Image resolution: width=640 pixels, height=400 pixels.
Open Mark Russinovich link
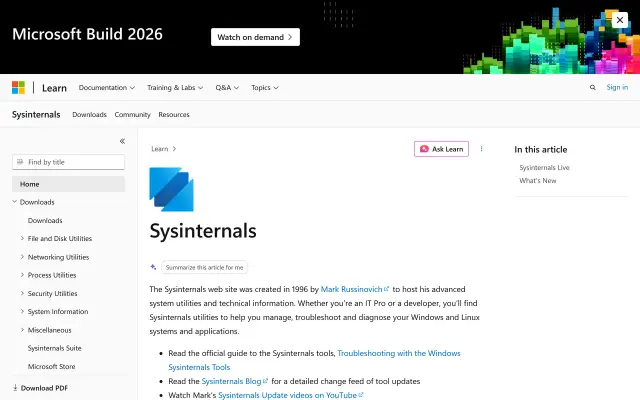pyautogui.click(x=355, y=289)
